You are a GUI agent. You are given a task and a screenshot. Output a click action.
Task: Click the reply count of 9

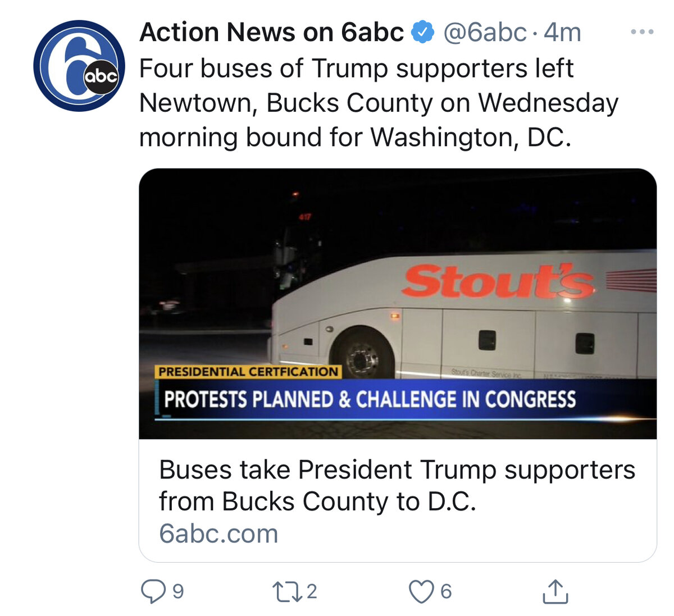[x=177, y=591]
